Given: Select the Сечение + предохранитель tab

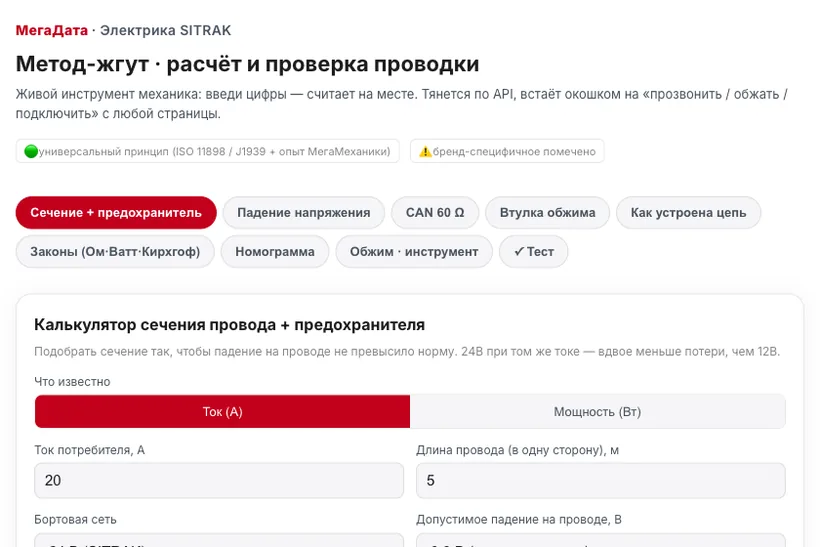Looking at the screenshot, I should click(116, 213).
